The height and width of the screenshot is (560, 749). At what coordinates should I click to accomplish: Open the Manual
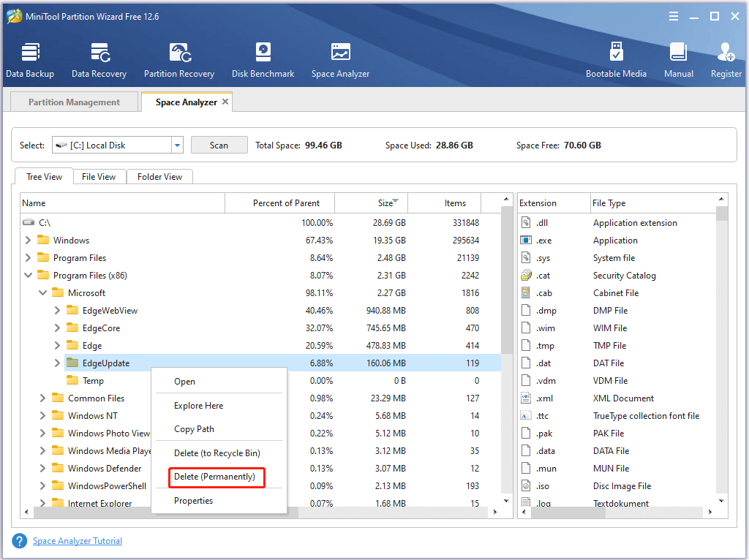click(678, 60)
